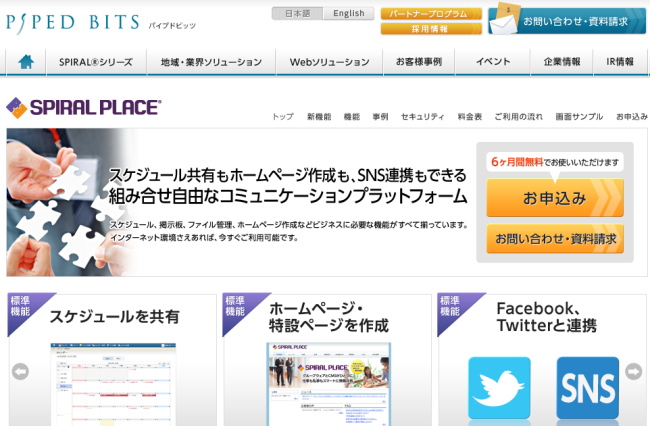Open the パートナープログラム button
Viewport: 650px width, 426px height.
coord(431,14)
